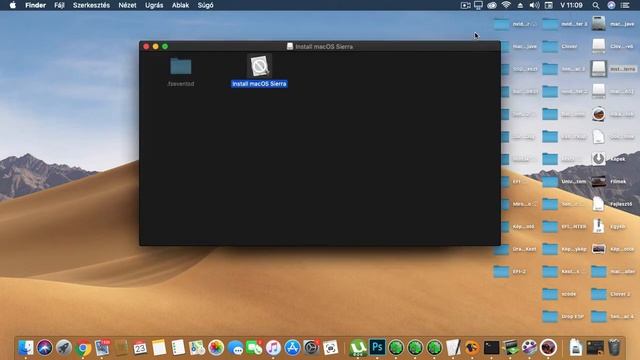640x360 pixels.
Task: Open the Nézet menu
Action: click(x=127, y=5)
